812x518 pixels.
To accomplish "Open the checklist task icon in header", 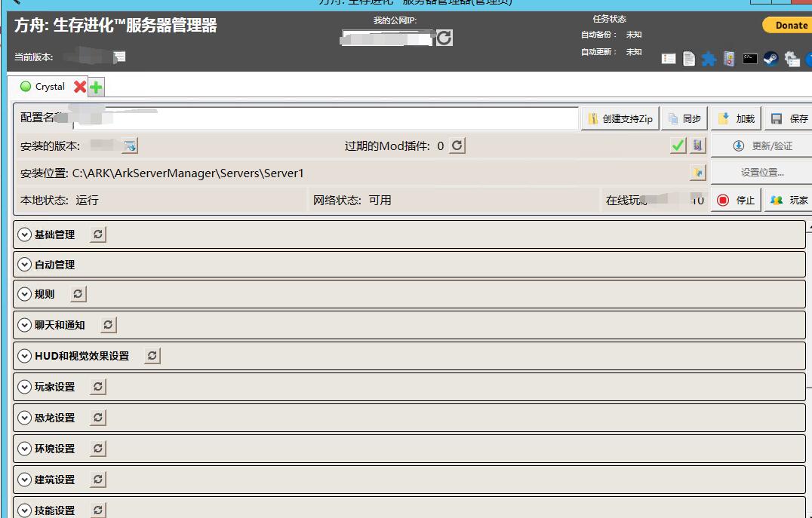I will pyautogui.click(x=669, y=59).
